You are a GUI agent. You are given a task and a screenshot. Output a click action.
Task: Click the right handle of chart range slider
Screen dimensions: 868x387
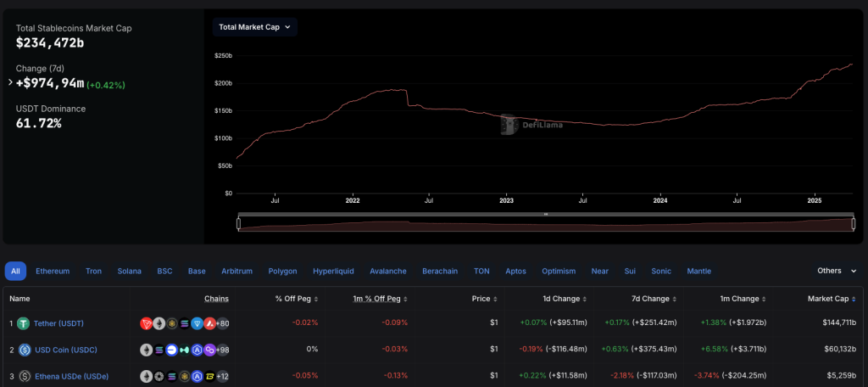pyautogui.click(x=853, y=224)
